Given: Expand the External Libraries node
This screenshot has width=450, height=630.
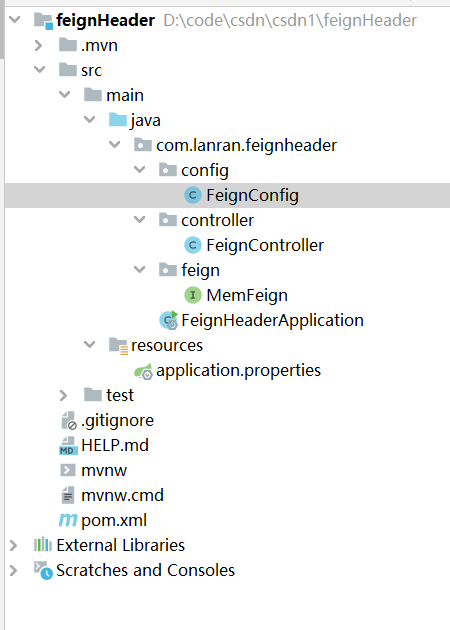Looking at the screenshot, I should (x=13, y=545).
